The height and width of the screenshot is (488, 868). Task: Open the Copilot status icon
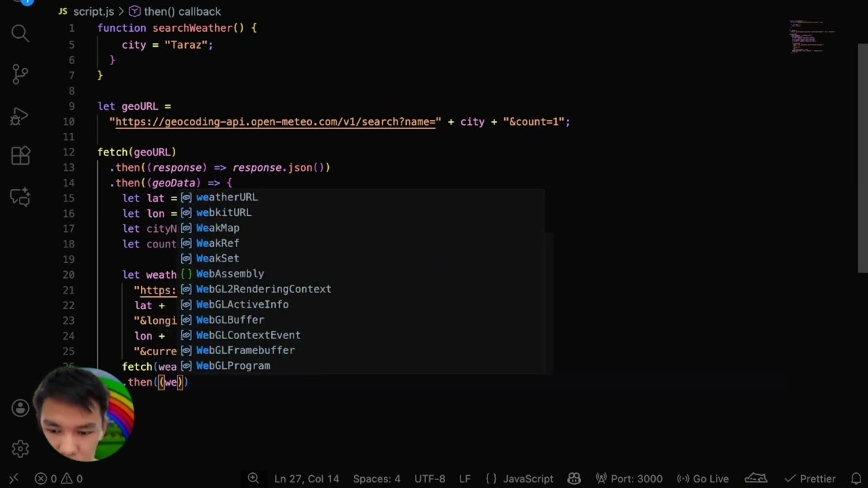click(x=574, y=479)
